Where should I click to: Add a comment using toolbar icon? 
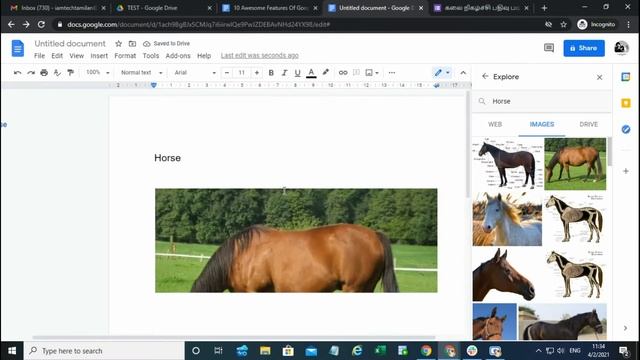coord(356,73)
